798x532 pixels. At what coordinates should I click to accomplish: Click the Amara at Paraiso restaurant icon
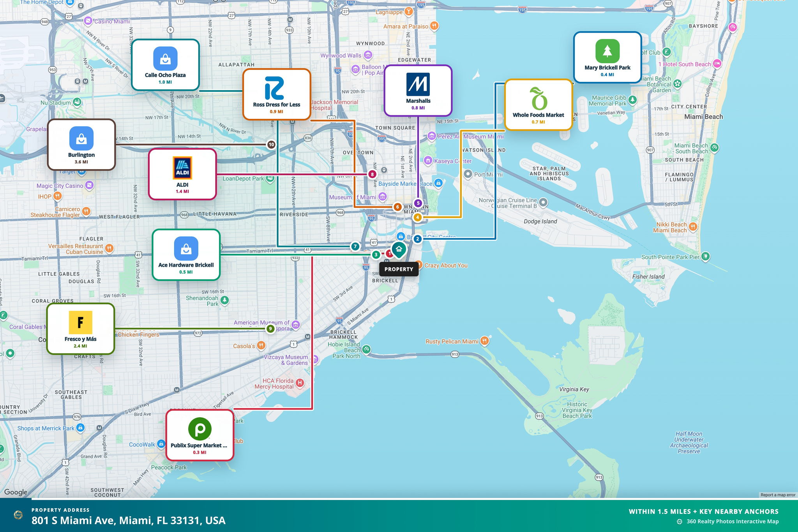coord(434,26)
